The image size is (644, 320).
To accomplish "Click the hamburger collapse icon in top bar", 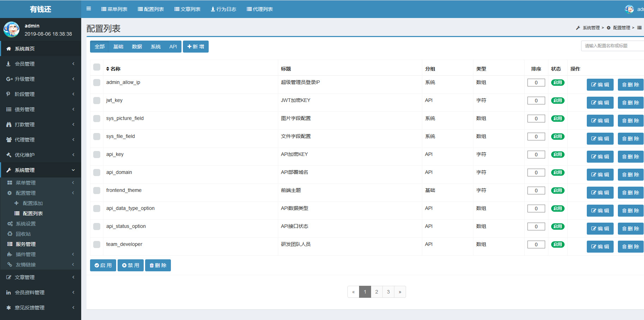I will (x=88, y=9).
